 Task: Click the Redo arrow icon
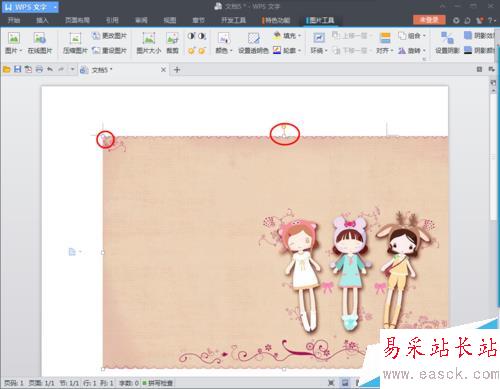click(61, 69)
